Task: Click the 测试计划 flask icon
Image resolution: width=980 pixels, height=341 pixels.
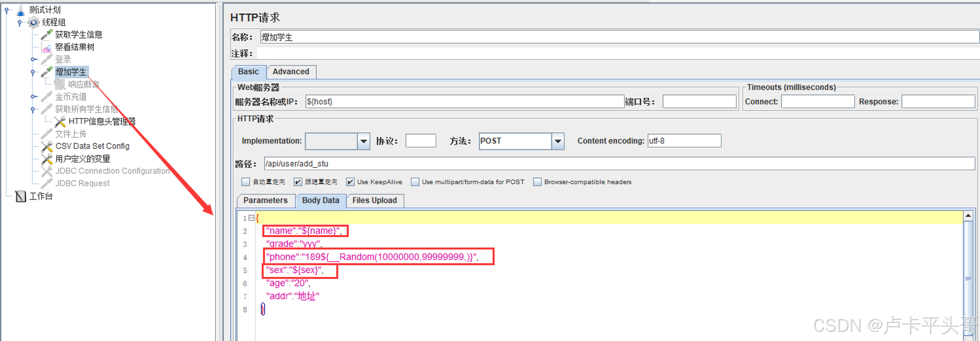Action: pyautogui.click(x=20, y=10)
